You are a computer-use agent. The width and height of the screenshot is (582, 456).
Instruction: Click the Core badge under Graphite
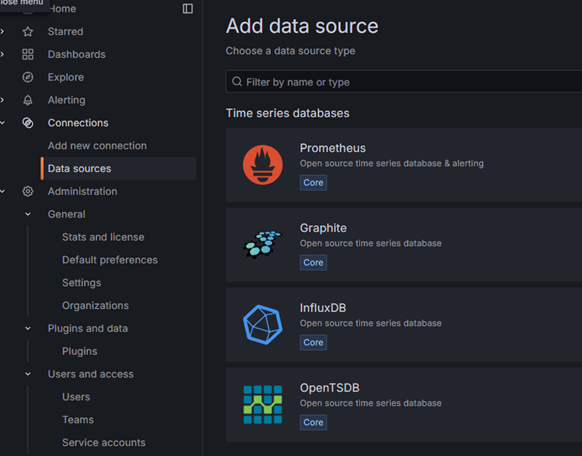pyautogui.click(x=313, y=263)
